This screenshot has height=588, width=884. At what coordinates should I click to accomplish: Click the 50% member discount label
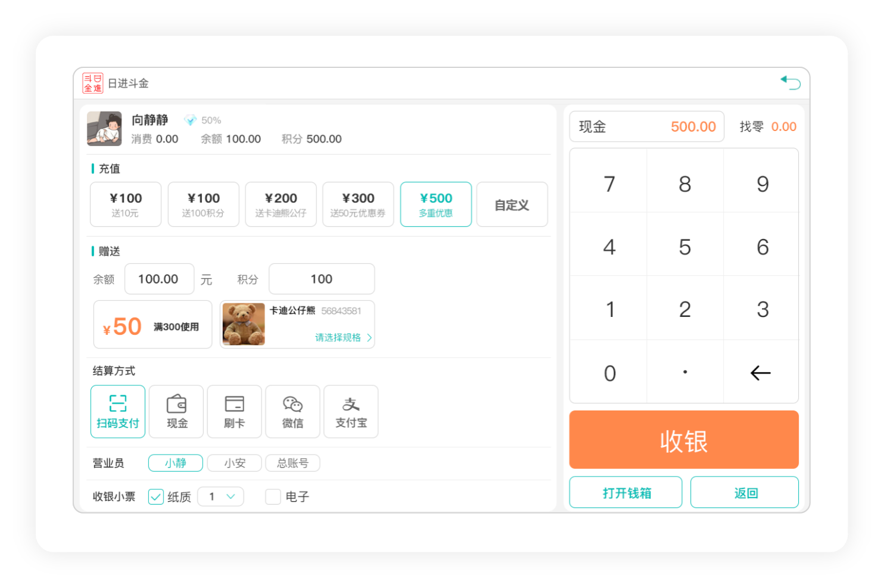coord(211,120)
